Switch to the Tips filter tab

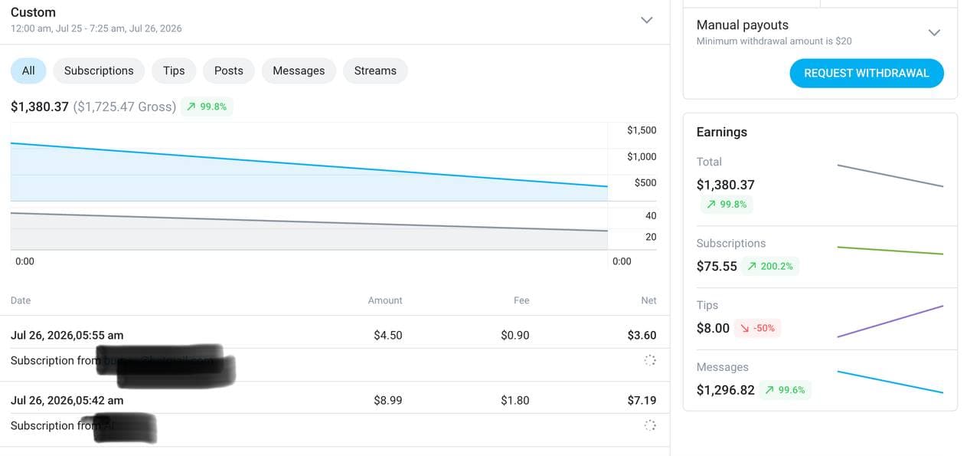(174, 71)
